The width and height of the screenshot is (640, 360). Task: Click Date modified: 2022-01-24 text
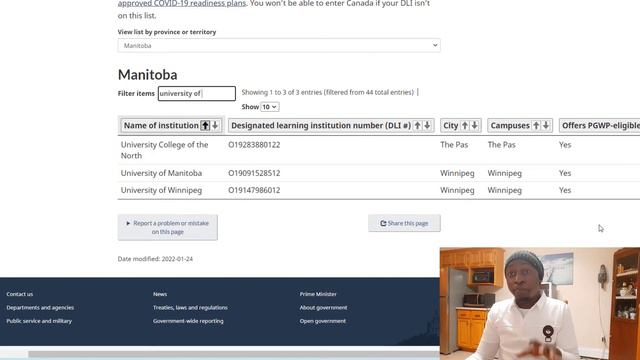coord(155,259)
